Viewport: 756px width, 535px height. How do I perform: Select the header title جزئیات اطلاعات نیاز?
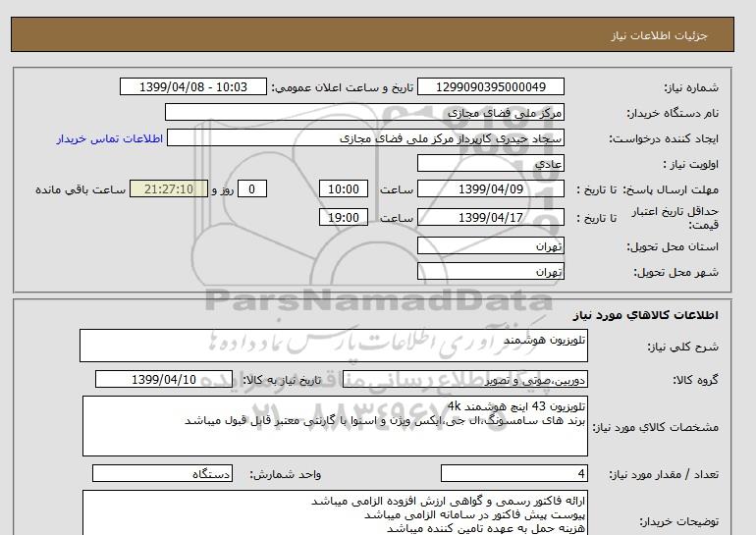[x=659, y=35]
